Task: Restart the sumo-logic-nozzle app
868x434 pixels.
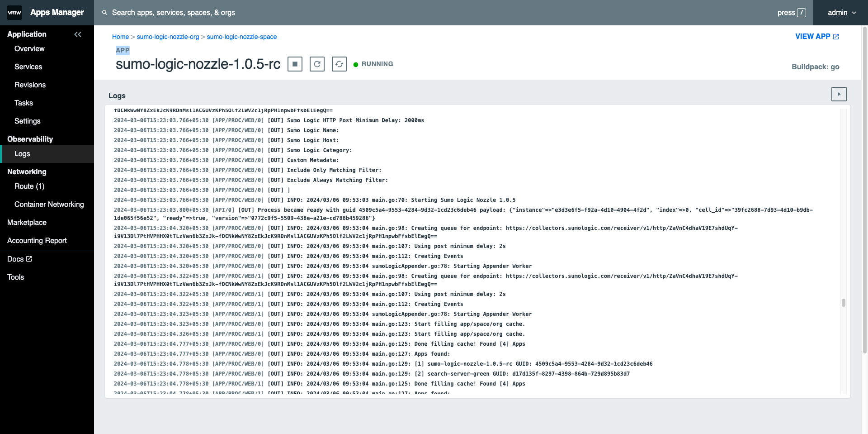Action: click(x=317, y=64)
